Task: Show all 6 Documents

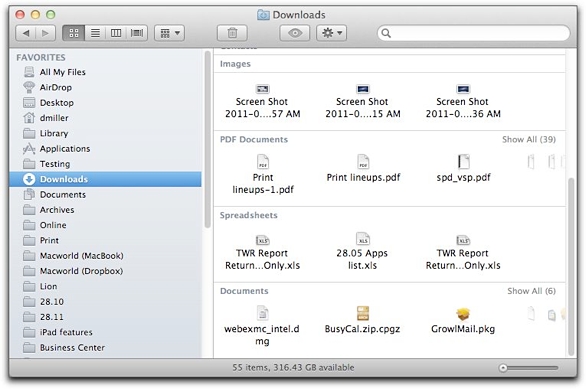Action: coord(531,291)
